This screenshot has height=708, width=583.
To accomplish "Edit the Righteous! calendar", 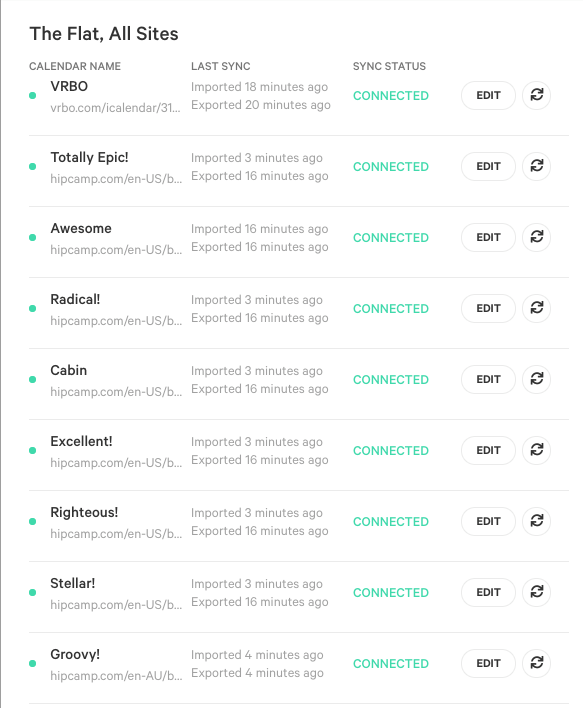I will [x=488, y=521].
